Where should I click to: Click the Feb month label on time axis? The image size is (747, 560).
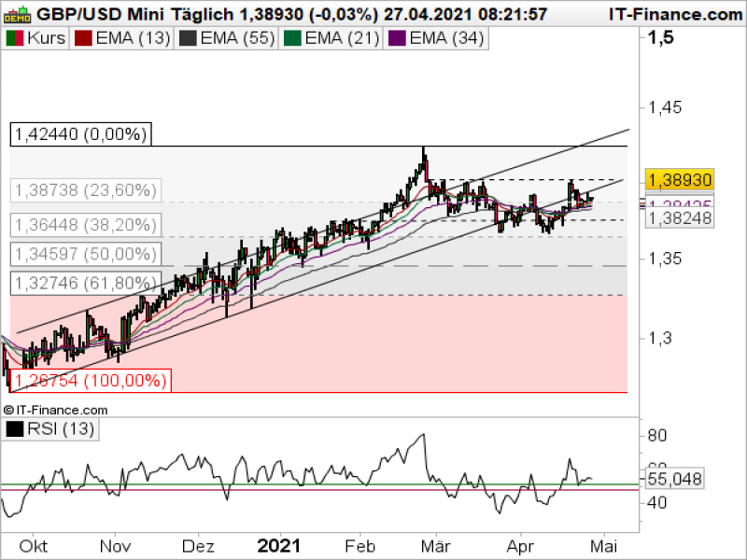coord(360,546)
